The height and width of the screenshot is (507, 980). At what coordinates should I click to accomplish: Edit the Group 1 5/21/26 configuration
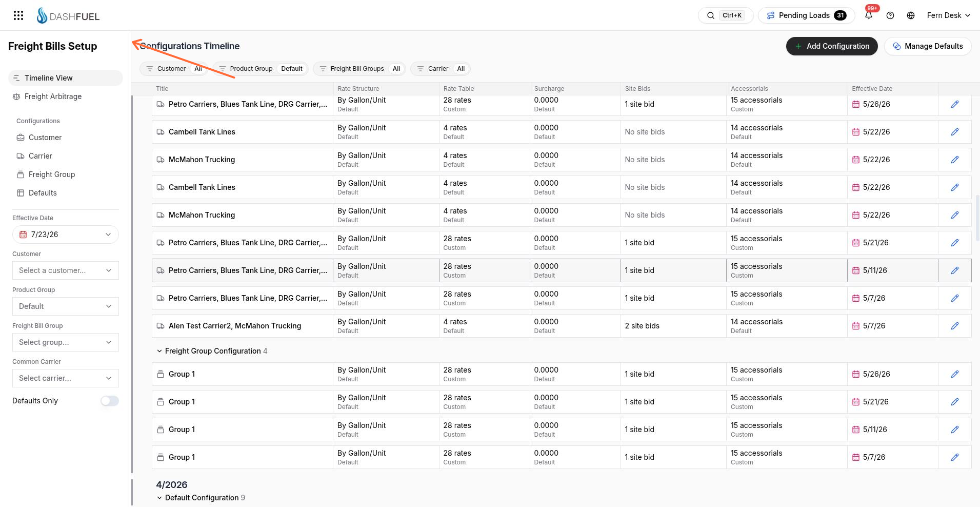click(955, 402)
